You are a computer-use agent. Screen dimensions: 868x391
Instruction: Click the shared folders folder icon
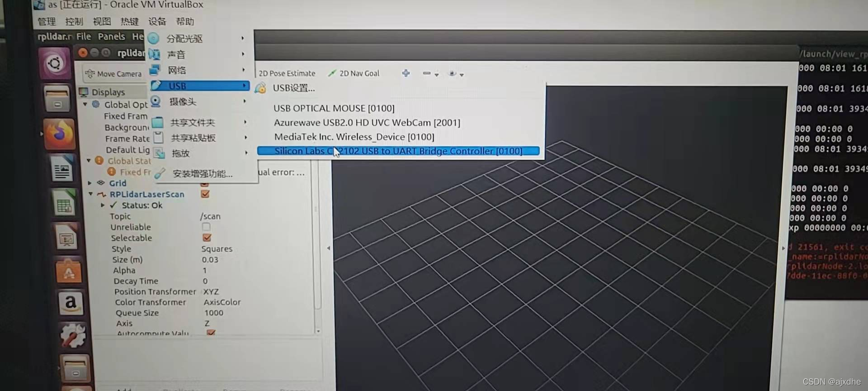click(157, 122)
